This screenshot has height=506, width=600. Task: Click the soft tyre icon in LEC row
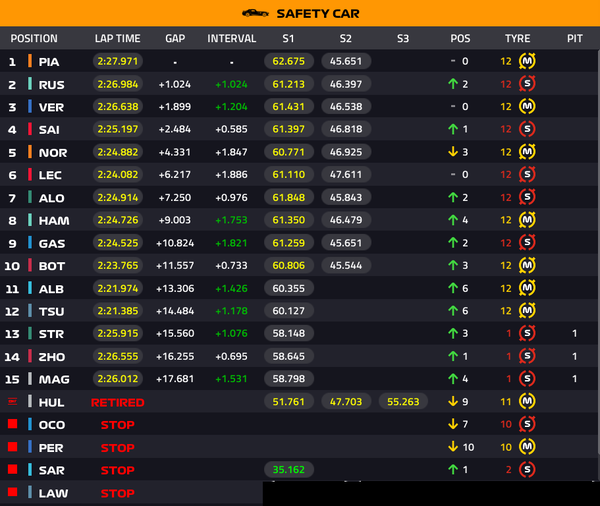click(x=527, y=175)
